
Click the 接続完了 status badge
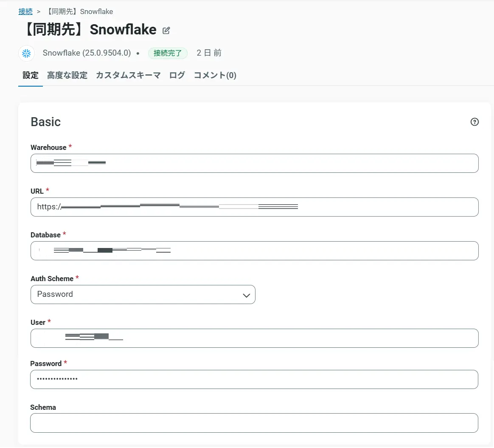(168, 53)
